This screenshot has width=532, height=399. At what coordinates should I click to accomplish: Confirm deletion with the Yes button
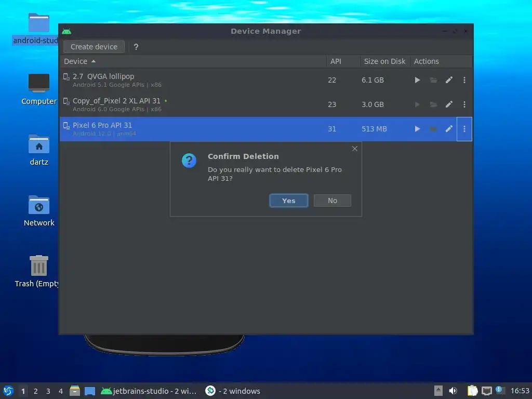tap(289, 201)
